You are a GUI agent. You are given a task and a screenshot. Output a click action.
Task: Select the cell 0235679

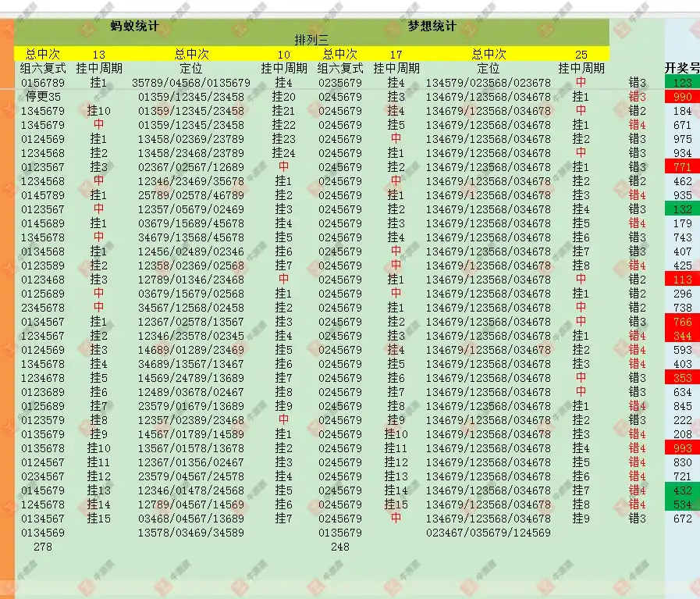[340, 83]
